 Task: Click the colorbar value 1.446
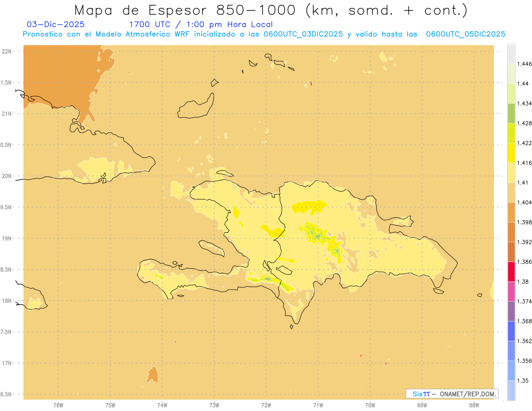(525, 64)
